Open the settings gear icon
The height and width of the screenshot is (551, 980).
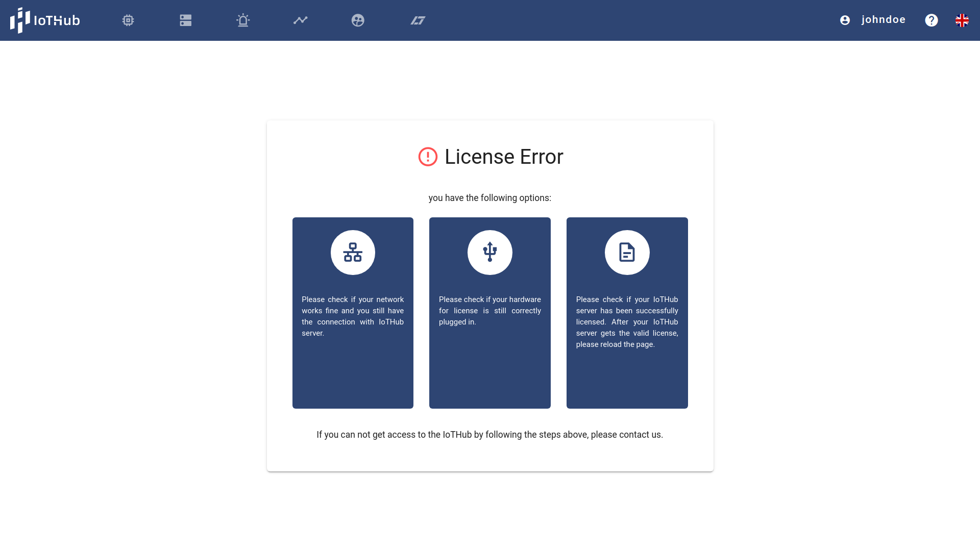point(128,20)
